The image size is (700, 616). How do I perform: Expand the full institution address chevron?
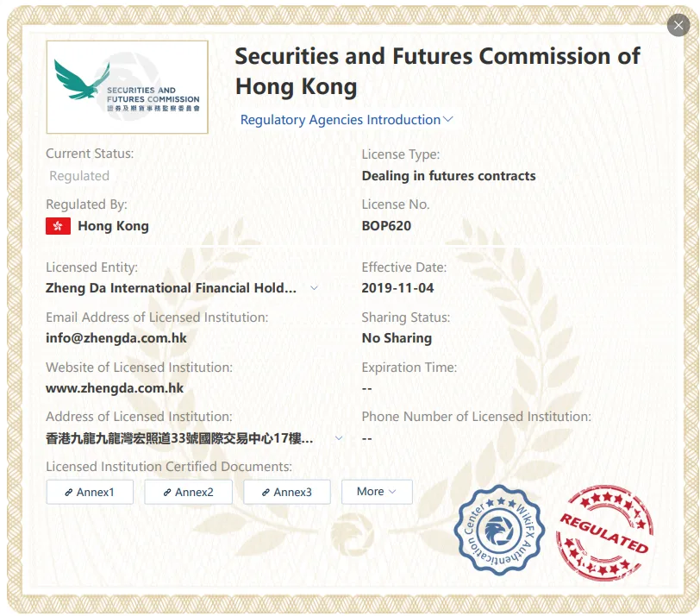339,438
